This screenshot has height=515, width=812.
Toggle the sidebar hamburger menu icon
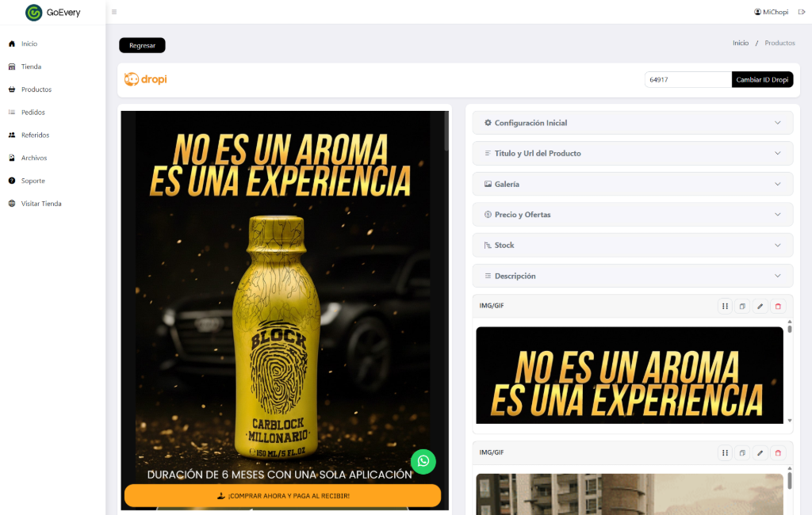coord(114,12)
